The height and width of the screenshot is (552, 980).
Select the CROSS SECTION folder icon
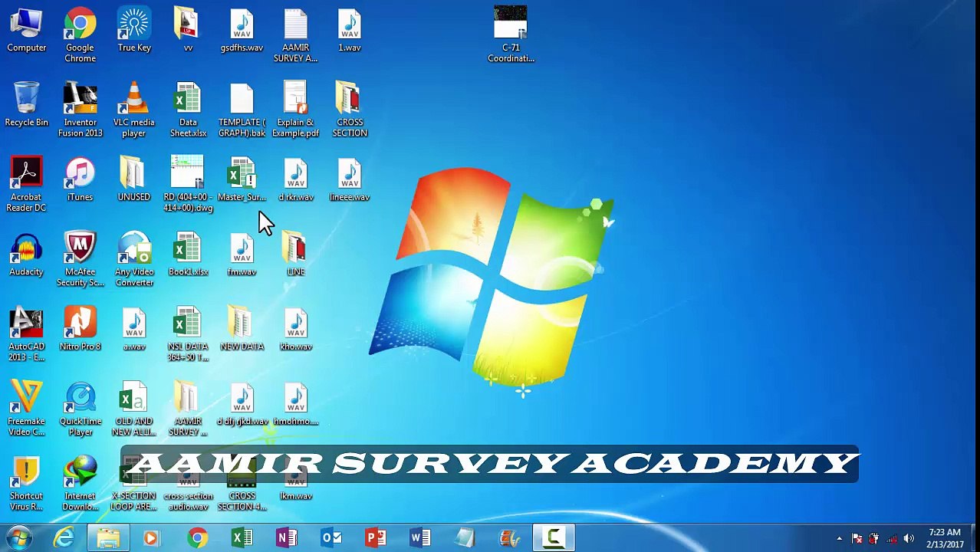pyautogui.click(x=349, y=110)
